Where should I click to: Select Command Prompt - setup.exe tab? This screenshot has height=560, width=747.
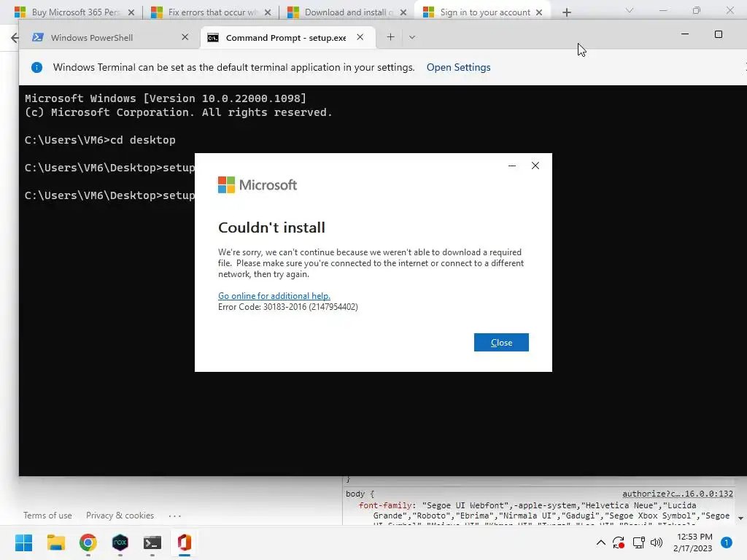click(x=285, y=38)
